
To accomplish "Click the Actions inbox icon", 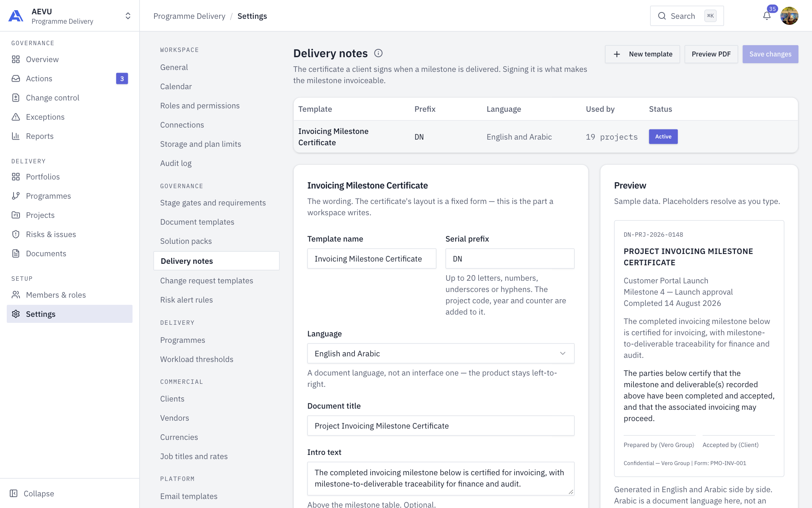I will point(16,79).
